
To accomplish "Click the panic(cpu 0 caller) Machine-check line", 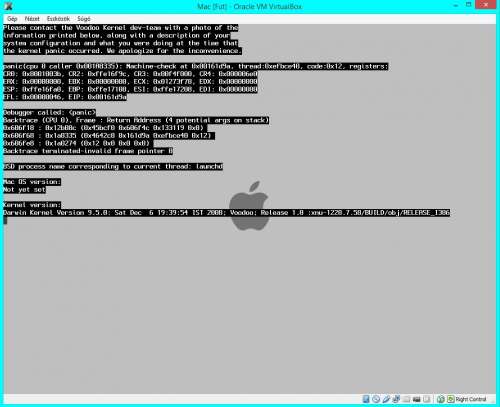I will [196, 66].
